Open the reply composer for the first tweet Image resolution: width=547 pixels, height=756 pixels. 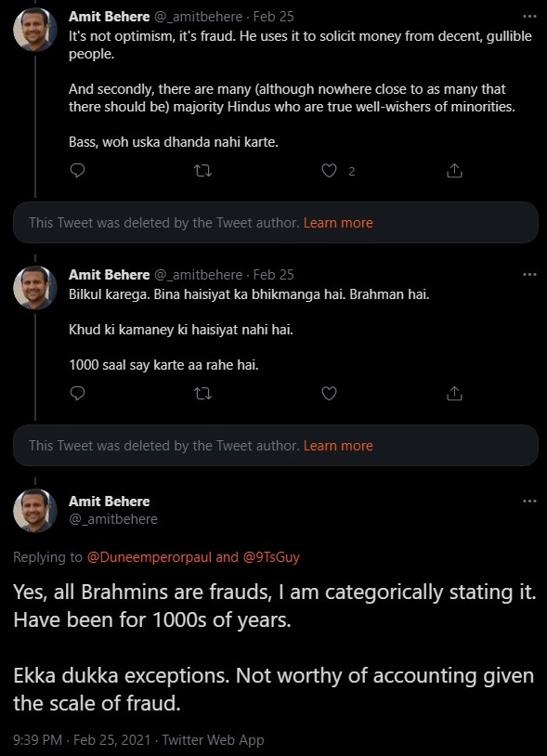[x=77, y=171]
